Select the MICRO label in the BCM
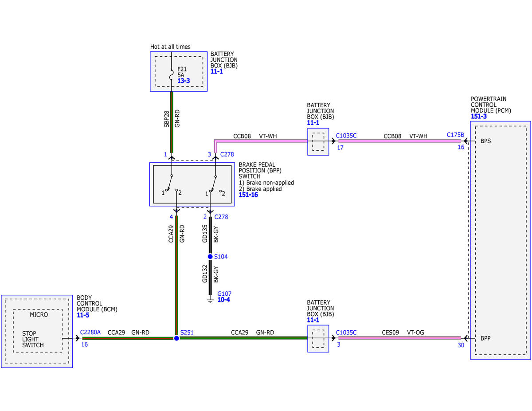This screenshot has width=532, height=411. pos(39,315)
